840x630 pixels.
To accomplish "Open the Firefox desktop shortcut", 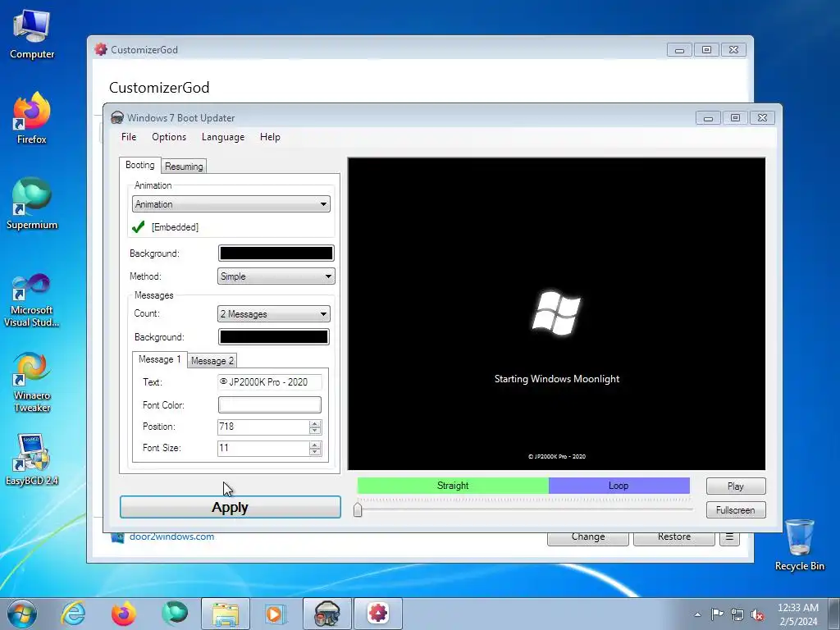I will (32, 118).
